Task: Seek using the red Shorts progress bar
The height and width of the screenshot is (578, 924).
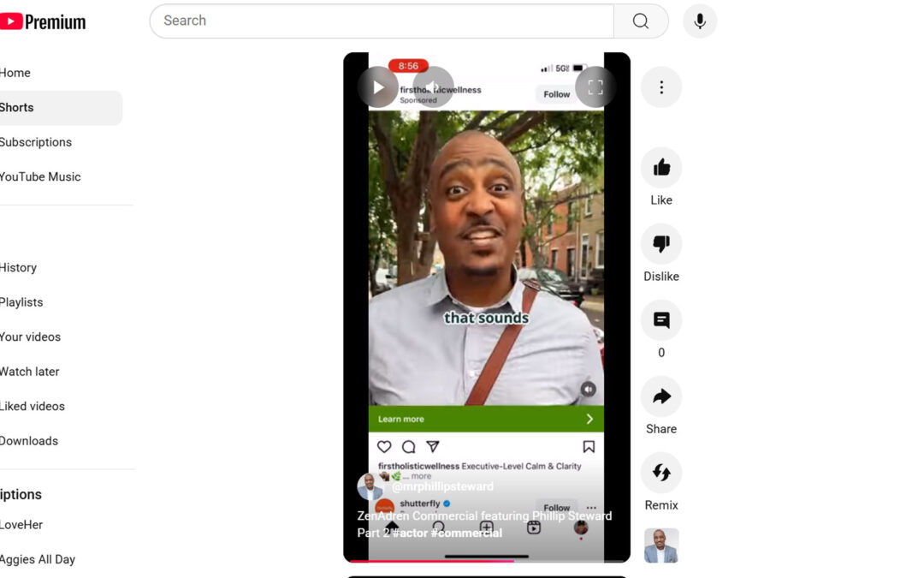Action: [x=487, y=561]
